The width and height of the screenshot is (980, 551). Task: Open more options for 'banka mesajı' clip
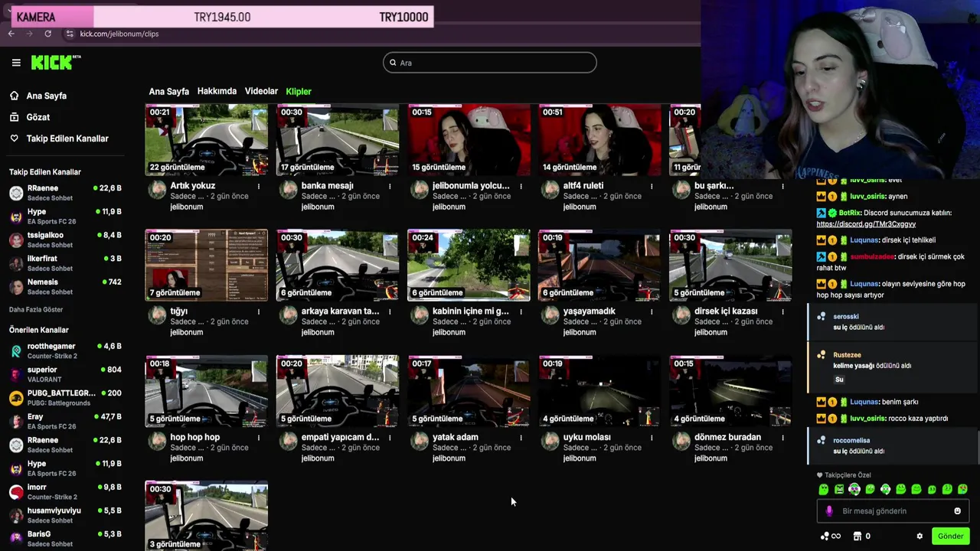click(390, 186)
